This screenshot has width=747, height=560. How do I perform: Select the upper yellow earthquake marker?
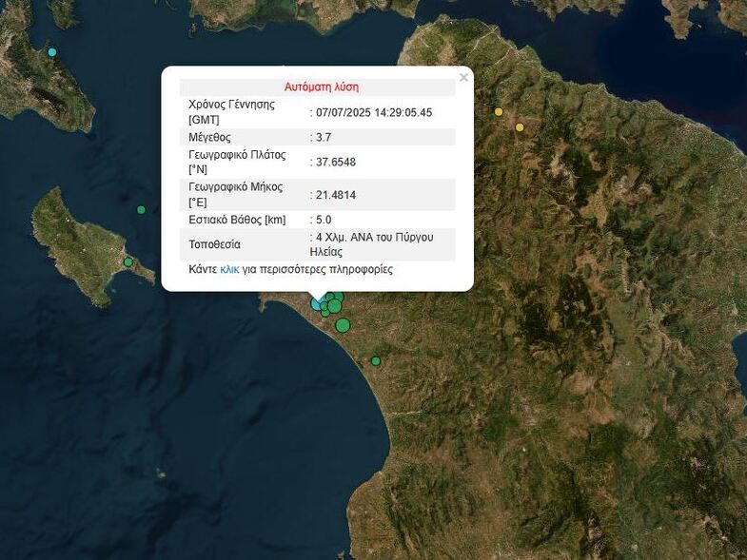click(499, 112)
